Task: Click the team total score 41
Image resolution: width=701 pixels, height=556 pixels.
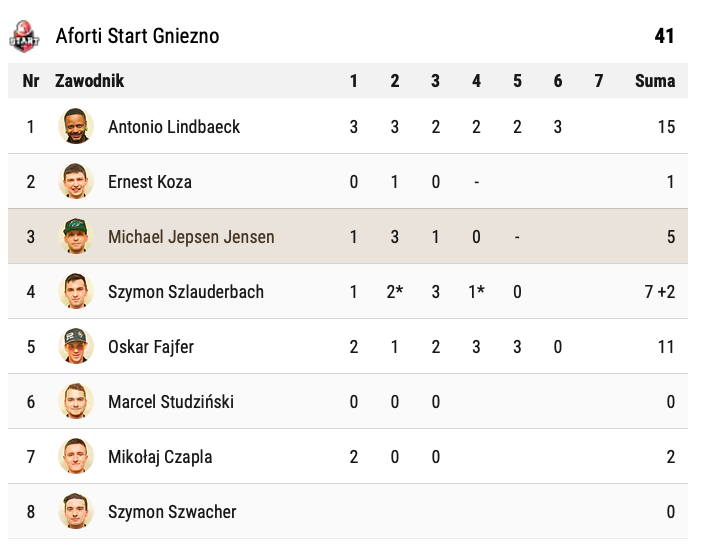Action: pyautogui.click(x=664, y=36)
